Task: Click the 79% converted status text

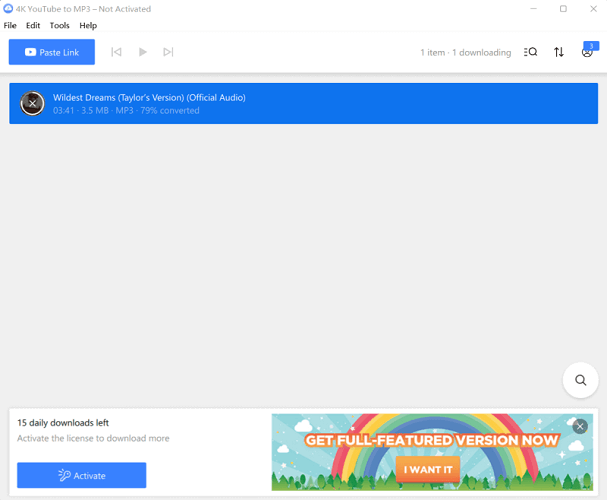Action: (x=170, y=111)
